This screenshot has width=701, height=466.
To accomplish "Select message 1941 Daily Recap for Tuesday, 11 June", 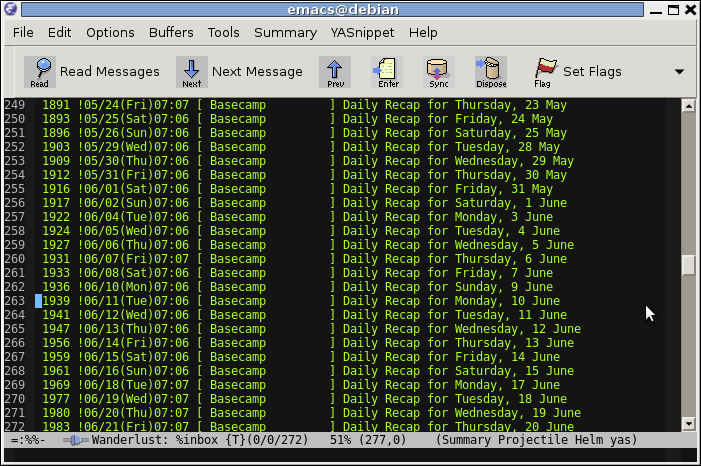I will 304,315.
